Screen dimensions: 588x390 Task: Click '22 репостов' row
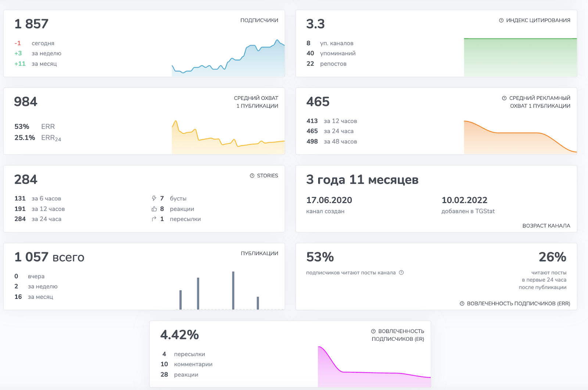326,64
